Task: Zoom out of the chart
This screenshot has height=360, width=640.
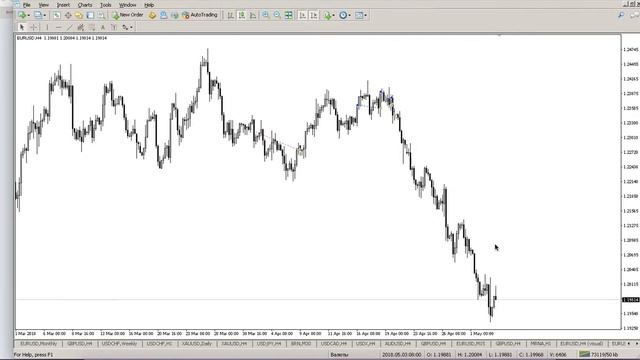Action: [277, 15]
